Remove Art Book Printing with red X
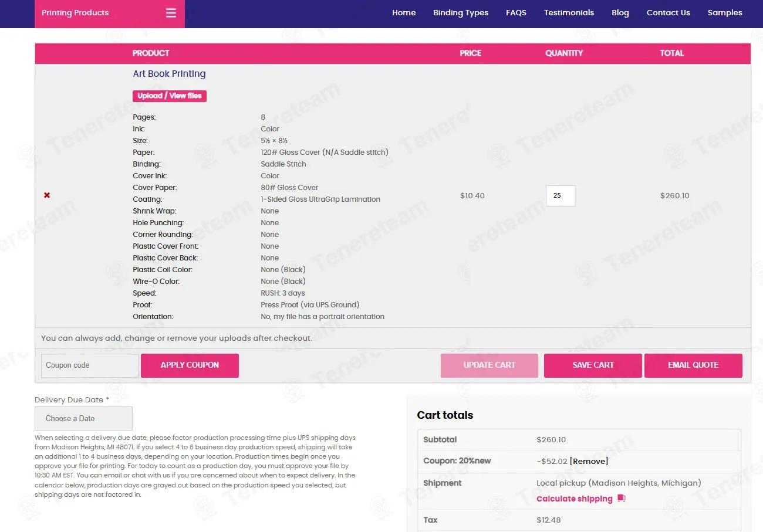Image resolution: width=763 pixels, height=532 pixels. (x=47, y=195)
